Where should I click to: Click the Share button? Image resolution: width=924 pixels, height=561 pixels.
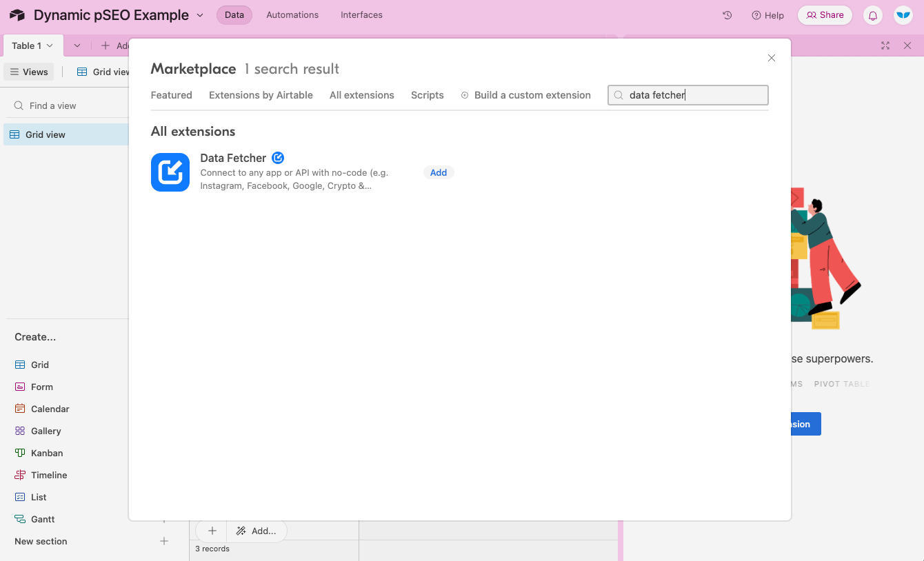click(825, 15)
